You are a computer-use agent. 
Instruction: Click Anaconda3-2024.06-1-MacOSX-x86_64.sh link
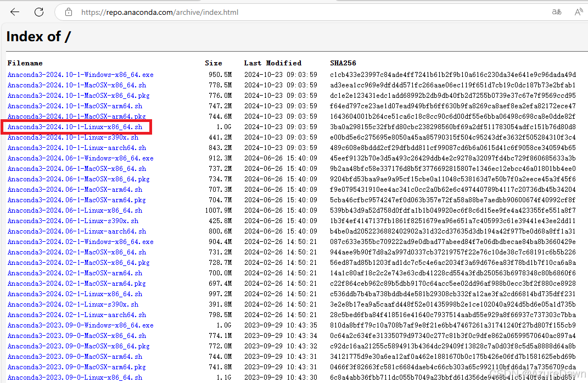(x=77, y=169)
